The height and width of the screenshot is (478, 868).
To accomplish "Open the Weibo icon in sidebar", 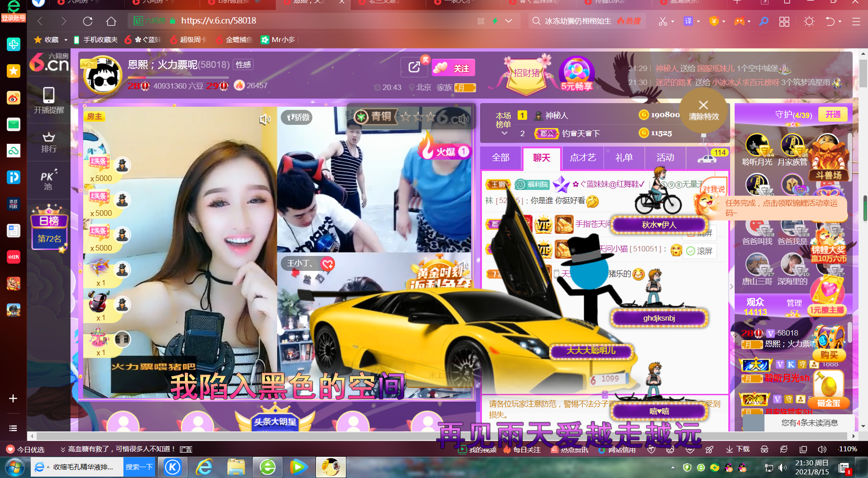I will (14, 98).
